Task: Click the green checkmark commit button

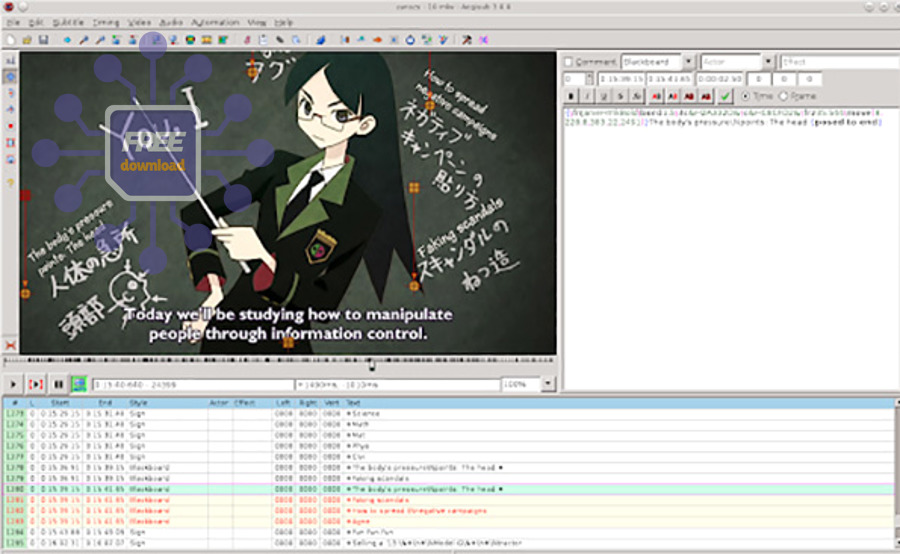Action: (x=726, y=96)
